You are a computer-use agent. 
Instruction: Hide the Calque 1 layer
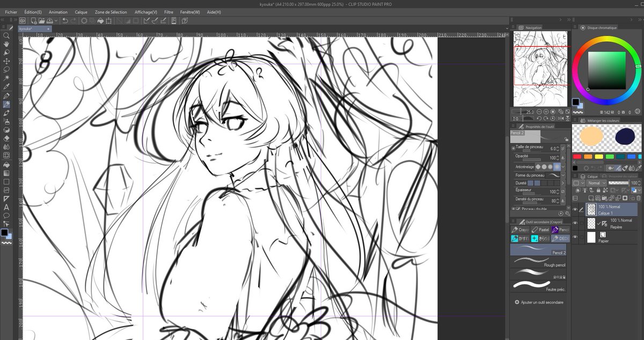576,210
